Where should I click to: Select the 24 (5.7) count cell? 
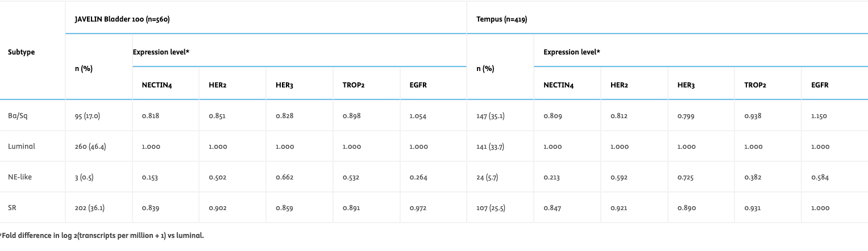pos(487,177)
